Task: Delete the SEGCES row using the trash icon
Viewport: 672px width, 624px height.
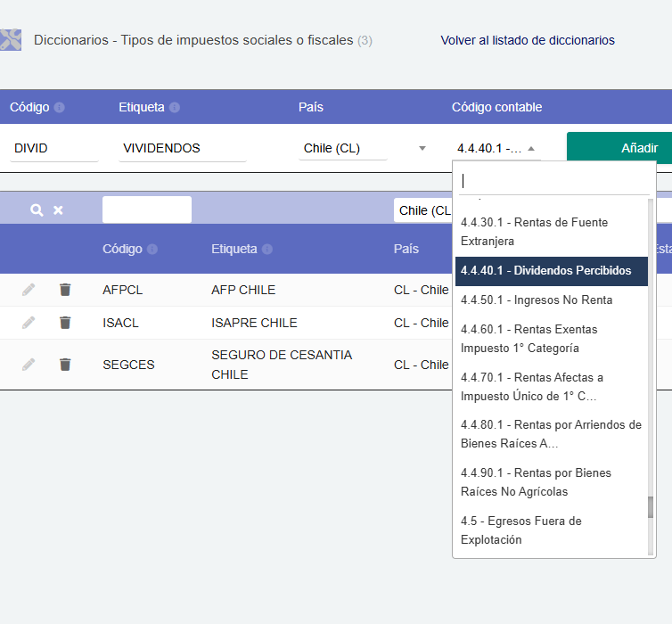Action: click(x=65, y=365)
